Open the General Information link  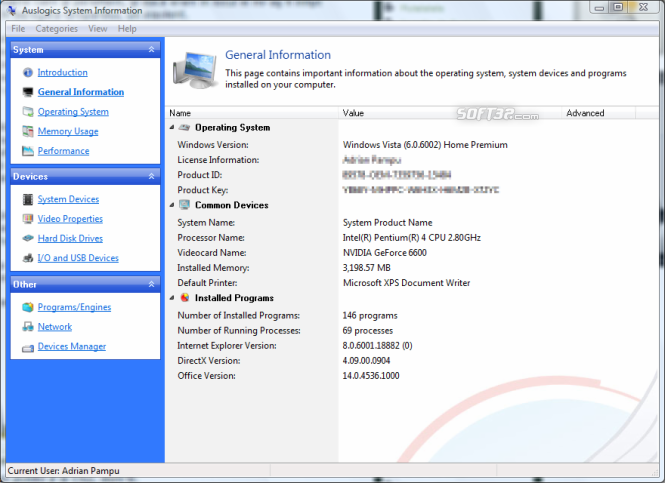pos(81,92)
